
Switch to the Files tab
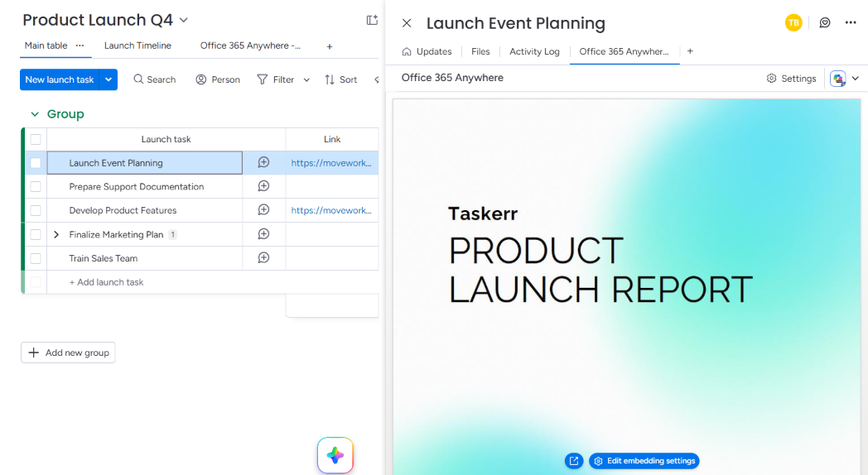[x=480, y=51]
